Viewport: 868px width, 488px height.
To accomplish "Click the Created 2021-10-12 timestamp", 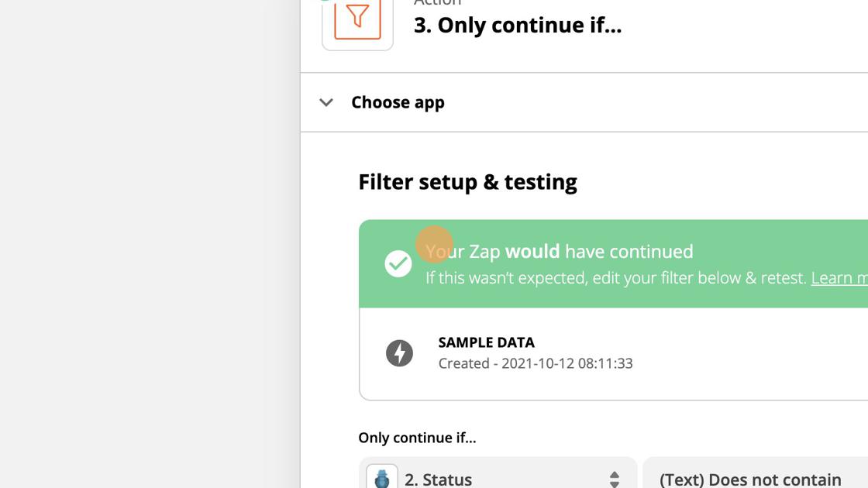I will point(535,363).
